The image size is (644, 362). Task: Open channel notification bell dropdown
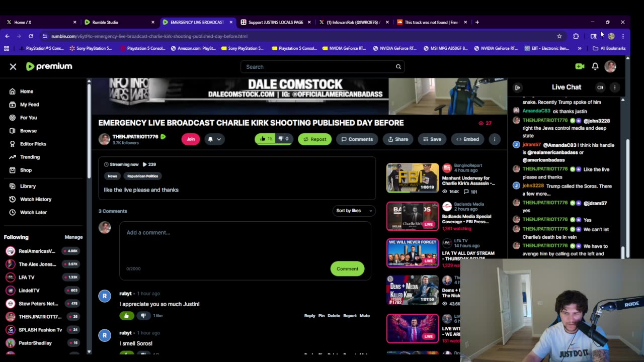[214, 139]
